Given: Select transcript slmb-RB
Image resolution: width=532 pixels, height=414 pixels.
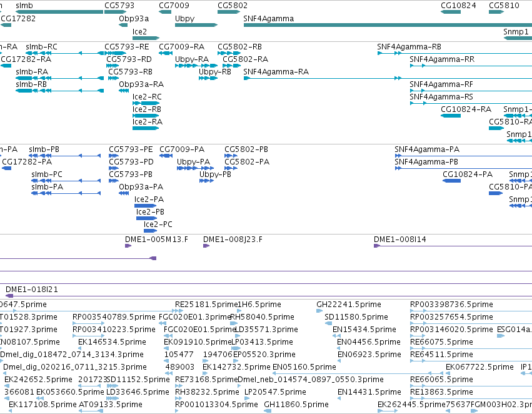Looking at the screenshot, I should 59,91.
